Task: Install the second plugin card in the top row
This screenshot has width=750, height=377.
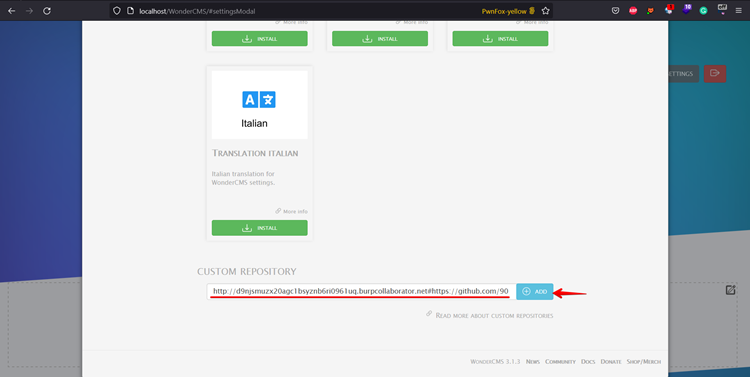Action: pos(380,39)
